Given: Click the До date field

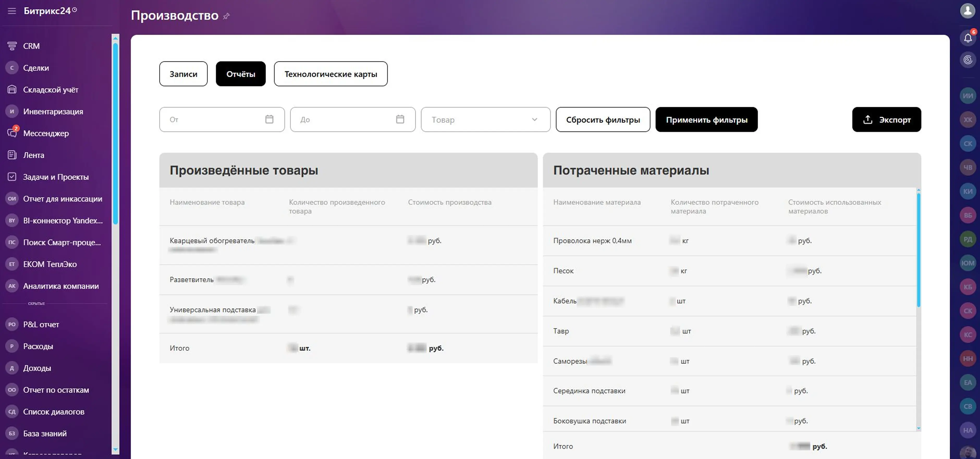Looking at the screenshot, I should click(x=353, y=119).
